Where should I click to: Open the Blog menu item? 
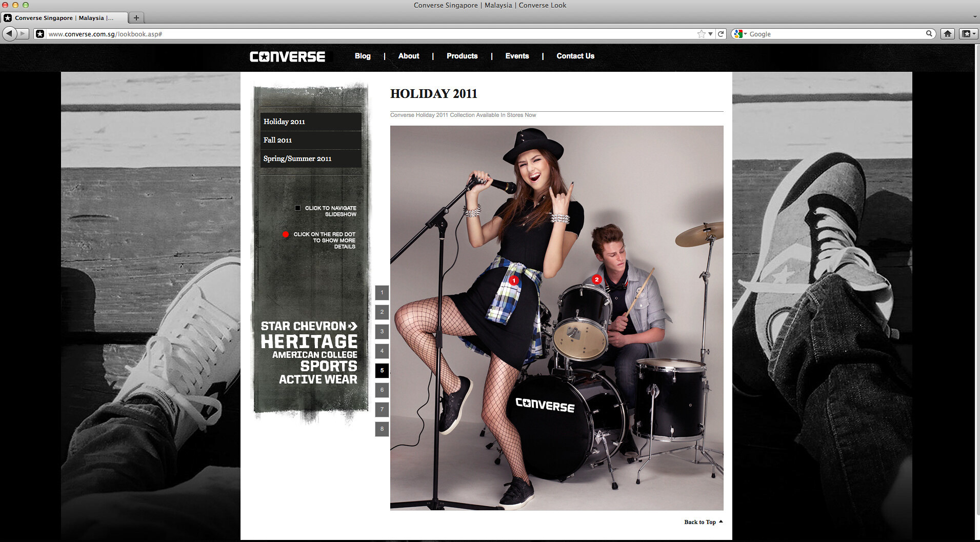click(x=363, y=56)
